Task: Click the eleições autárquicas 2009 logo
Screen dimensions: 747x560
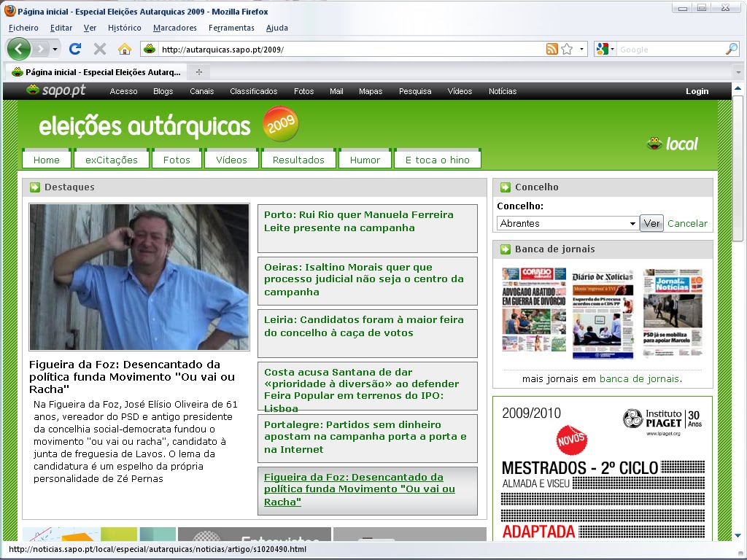Action: click(x=169, y=125)
